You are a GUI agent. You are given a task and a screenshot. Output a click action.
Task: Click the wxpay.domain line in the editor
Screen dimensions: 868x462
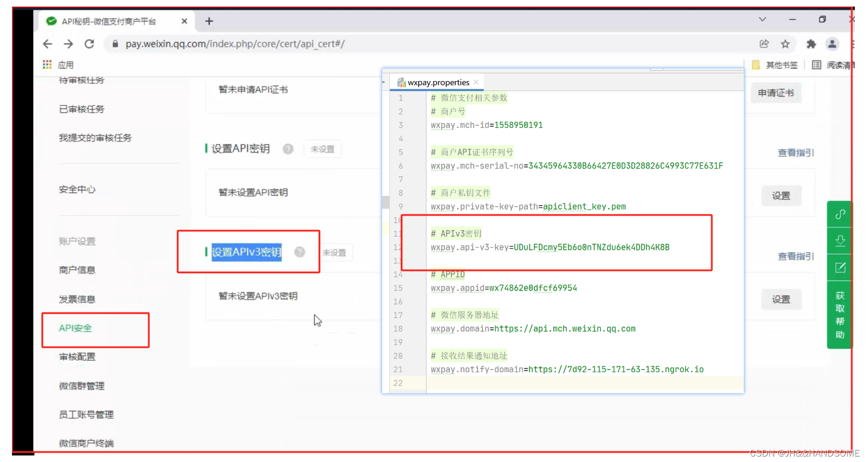point(533,329)
